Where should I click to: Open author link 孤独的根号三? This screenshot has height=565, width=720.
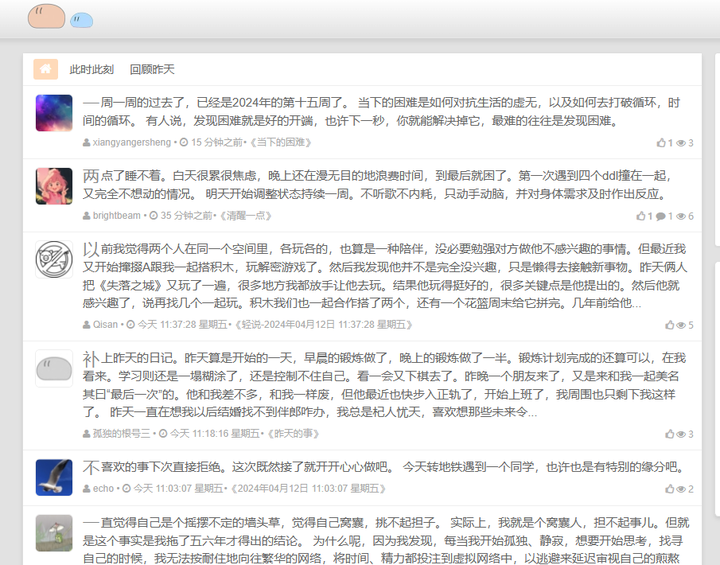pos(121,434)
